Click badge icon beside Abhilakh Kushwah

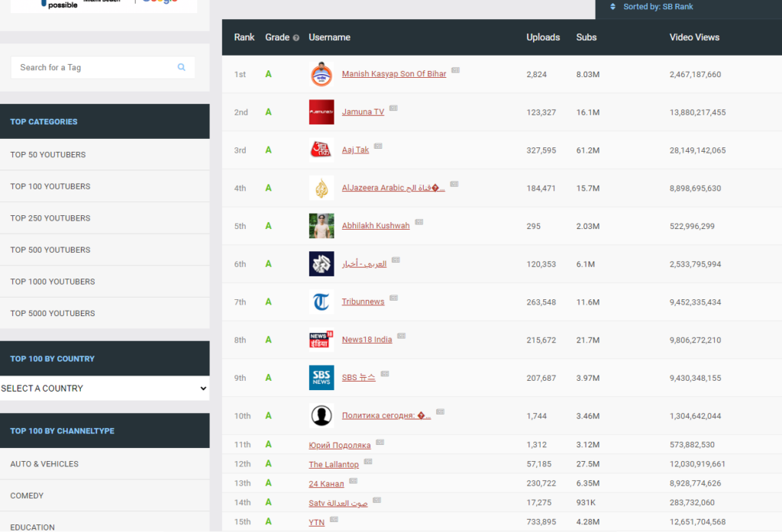coord(419,222)
